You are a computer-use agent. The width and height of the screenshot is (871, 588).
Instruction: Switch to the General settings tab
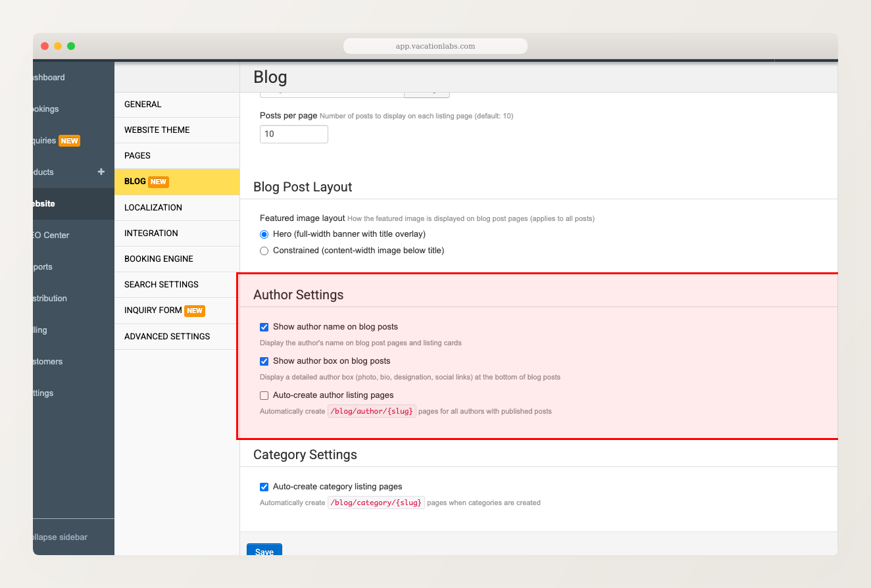coord(142,104)
